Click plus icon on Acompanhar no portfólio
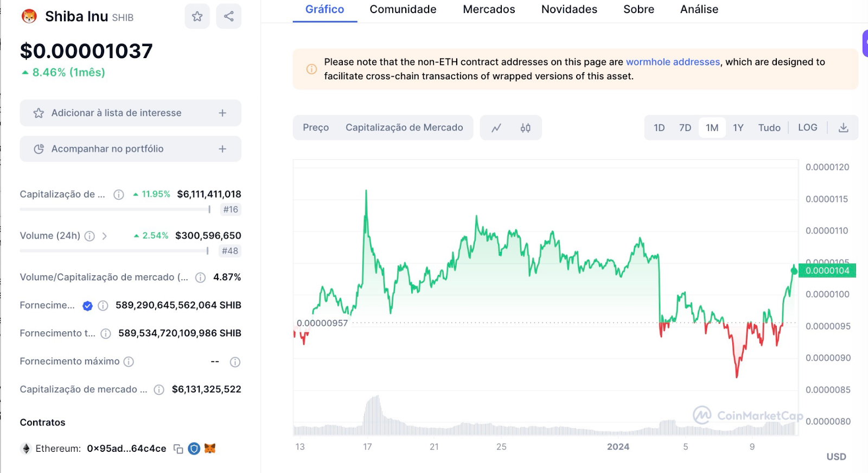Viewport: 868px width, 473px height. [x=222, y=149]
